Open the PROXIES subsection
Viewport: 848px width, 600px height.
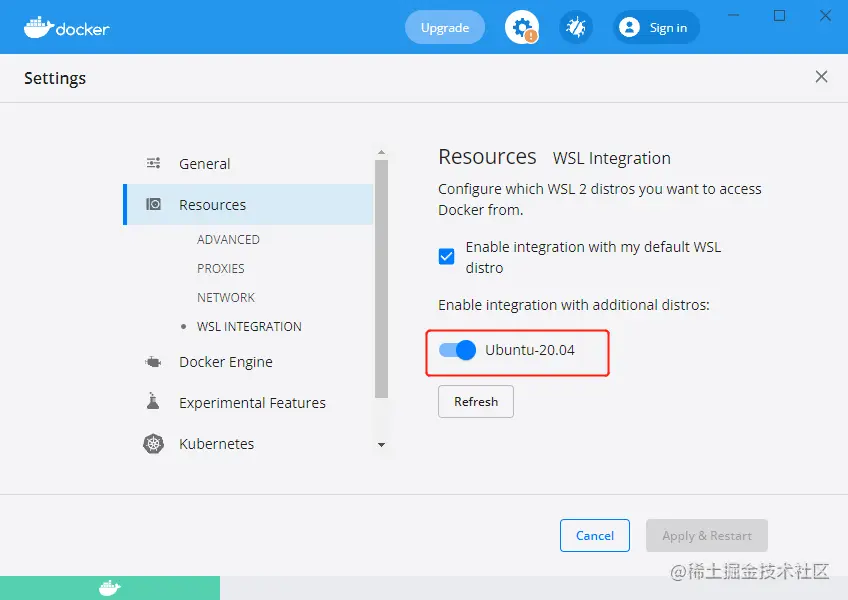221,268
